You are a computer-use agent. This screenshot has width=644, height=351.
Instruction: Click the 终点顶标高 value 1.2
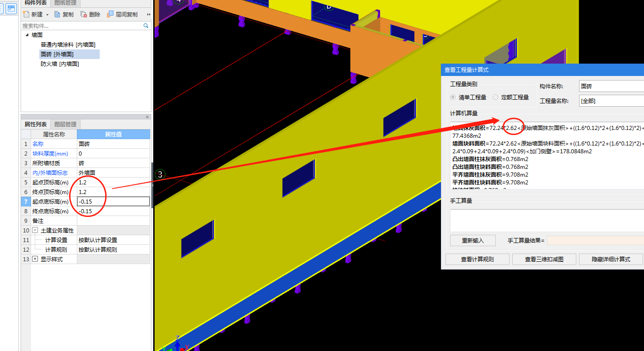pos(113,192)
